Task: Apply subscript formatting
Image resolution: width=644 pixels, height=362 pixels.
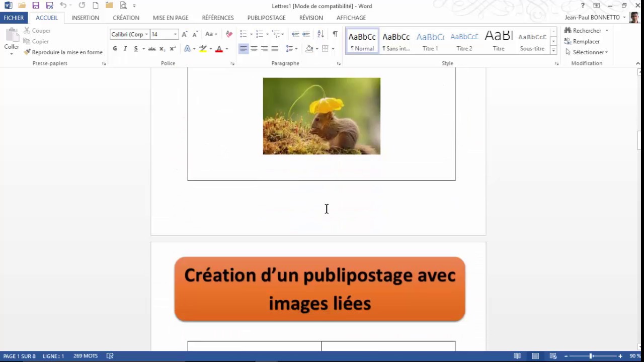Action: 162,49
